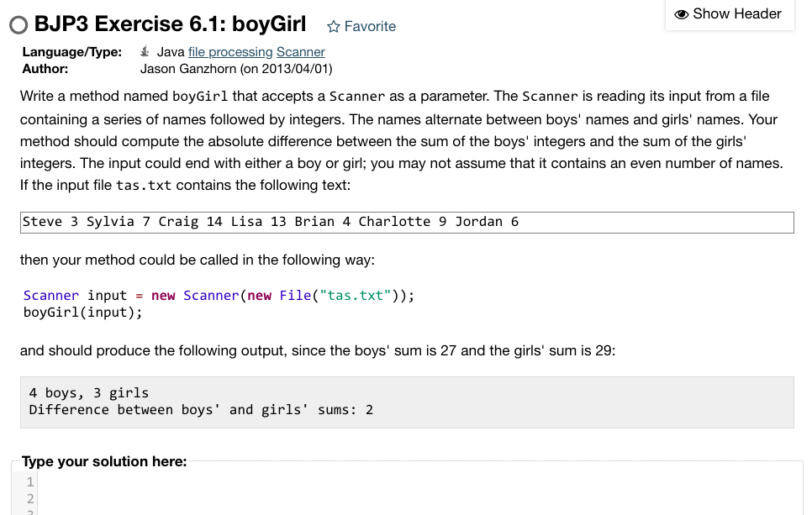Toggle Favorite status for this exercise
Image resolution: width=812 pixels, height=515 pixels.
(361, 26)
